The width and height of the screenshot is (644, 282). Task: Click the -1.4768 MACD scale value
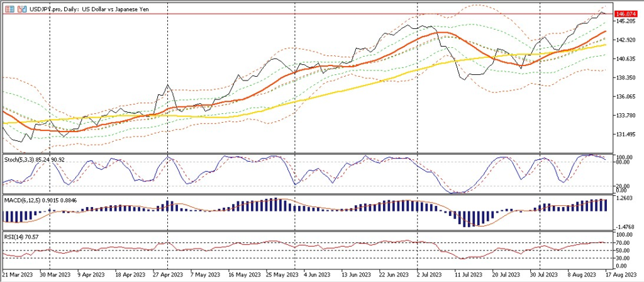(x=625, y=227)
